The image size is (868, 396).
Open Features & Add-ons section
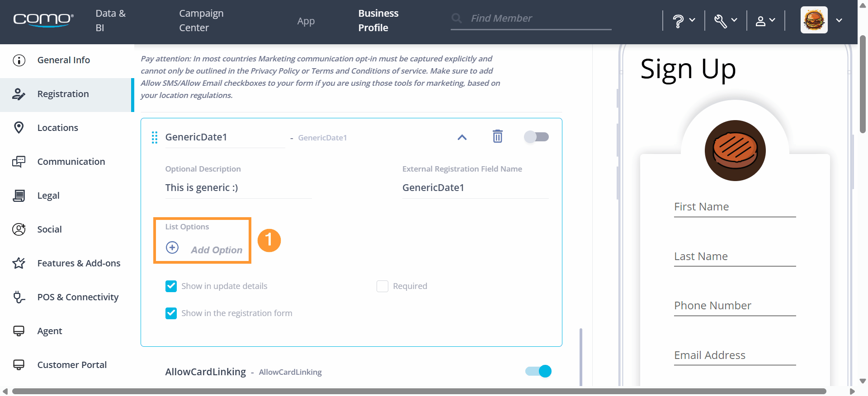point(67,263)
